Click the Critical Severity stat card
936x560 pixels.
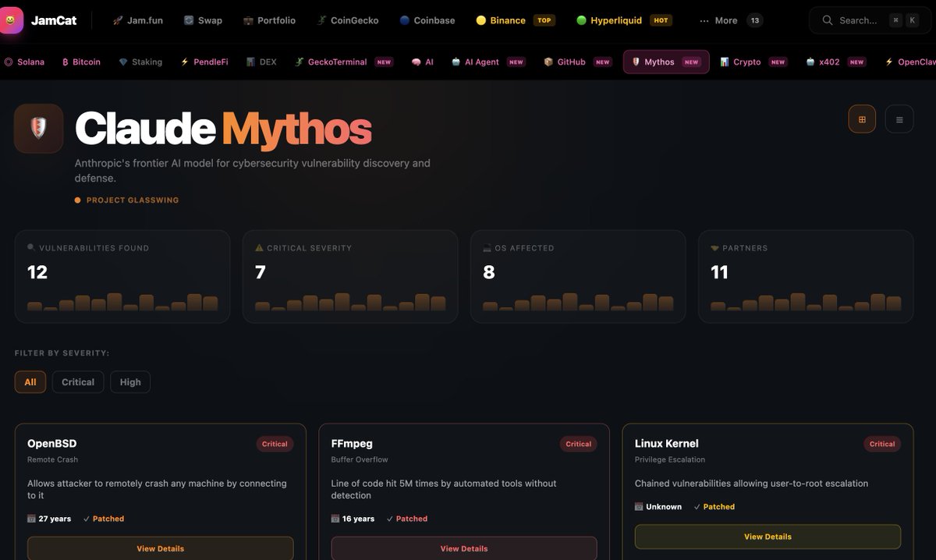coord(350,276)
